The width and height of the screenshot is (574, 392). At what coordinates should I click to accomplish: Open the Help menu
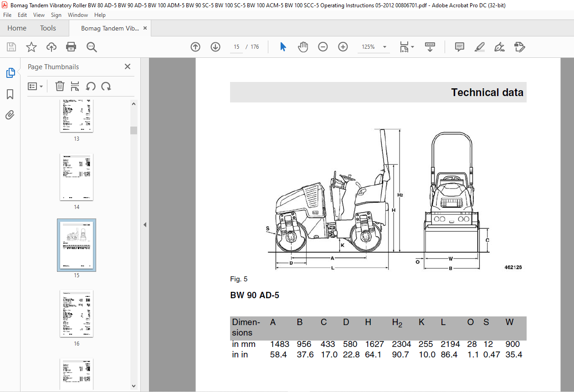click(x=100, y=15)
